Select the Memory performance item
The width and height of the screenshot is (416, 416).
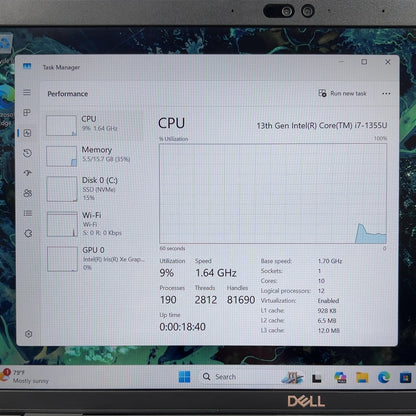(95, 156)
